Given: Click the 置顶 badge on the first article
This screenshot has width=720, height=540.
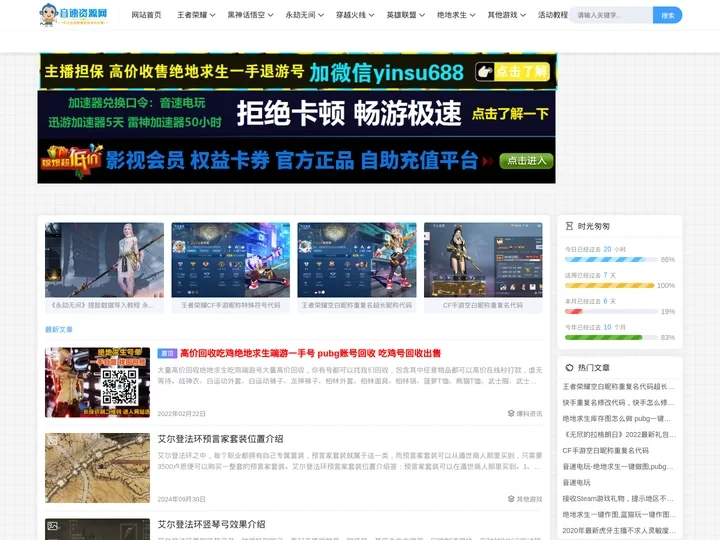Looking at the screenshot, I should tap(167, 353).
